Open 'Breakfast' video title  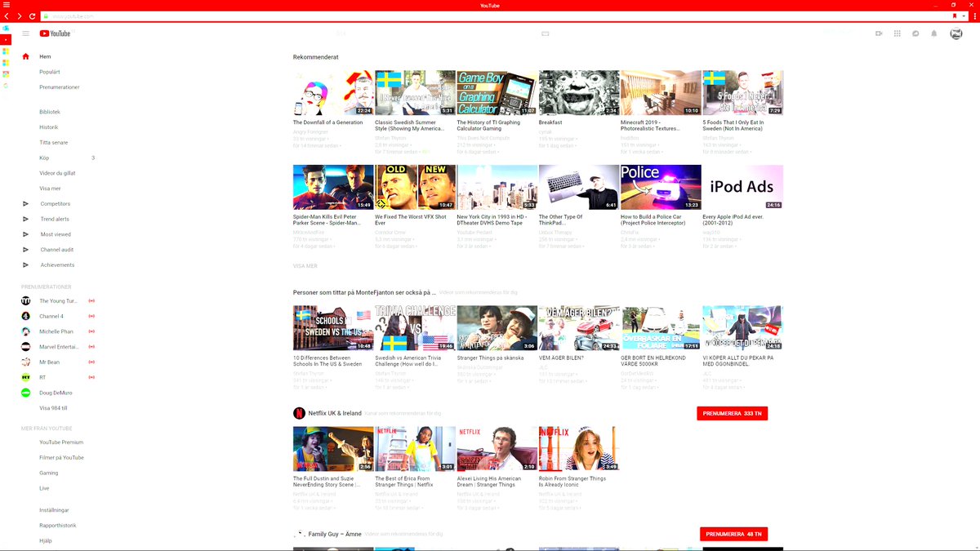pos(550,122)
